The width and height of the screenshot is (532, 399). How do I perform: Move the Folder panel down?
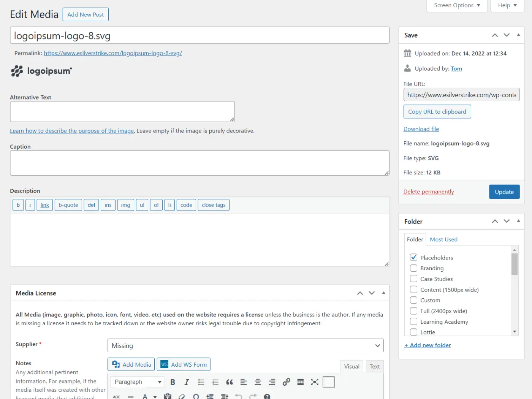[507, 221]
